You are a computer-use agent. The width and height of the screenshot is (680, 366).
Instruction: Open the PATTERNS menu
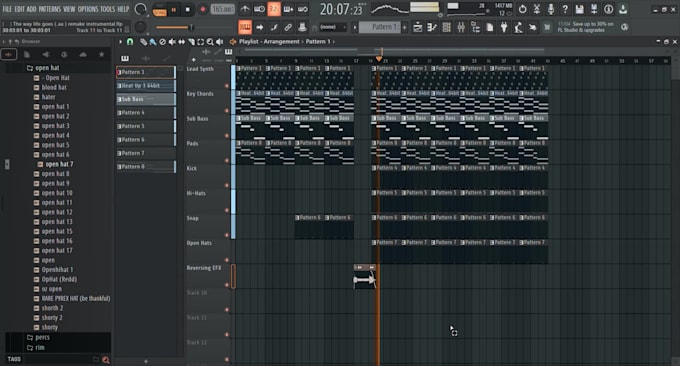pyautogui.click(x=50, y=9)
